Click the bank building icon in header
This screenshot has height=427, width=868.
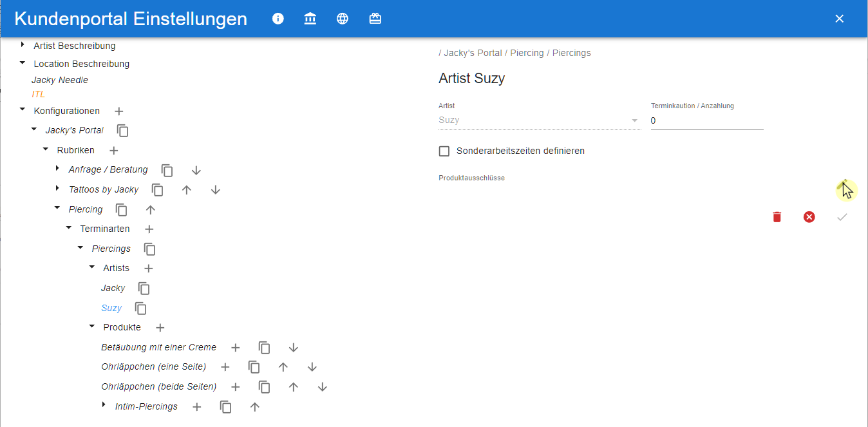pos(310,19)
